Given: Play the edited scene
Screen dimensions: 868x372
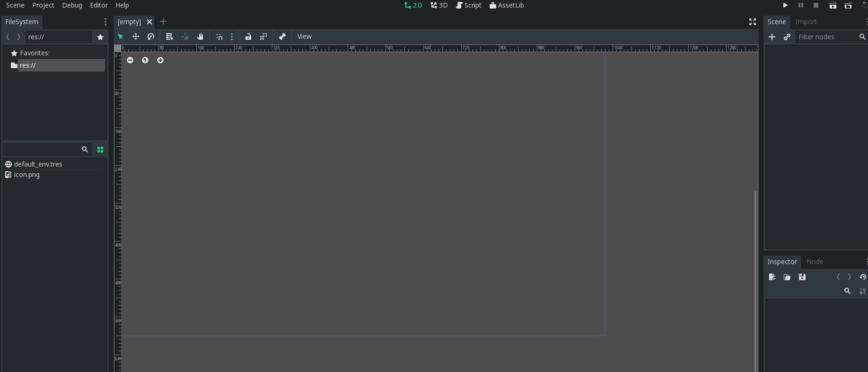Looking at the screenshot, I should coord(833,5).
